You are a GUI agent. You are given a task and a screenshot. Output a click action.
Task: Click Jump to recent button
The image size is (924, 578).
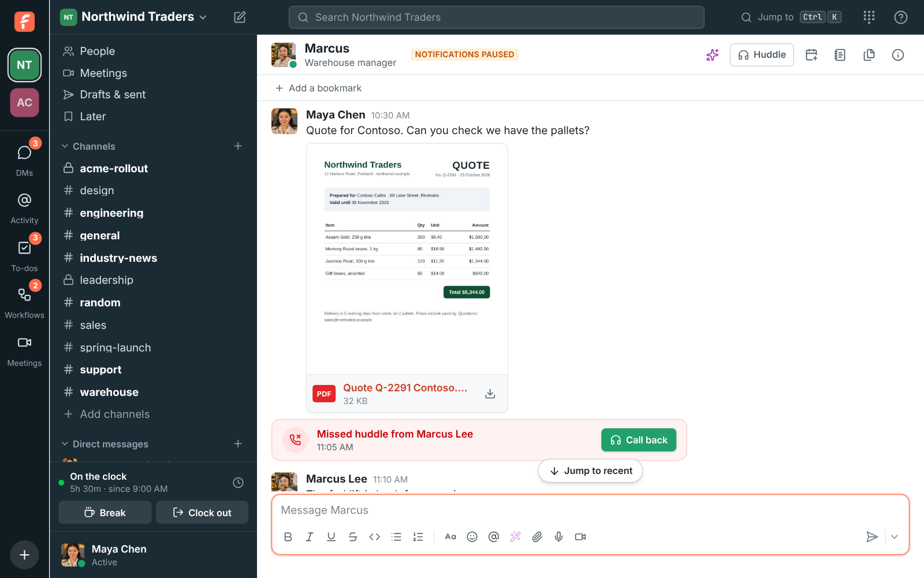point(590,470)
